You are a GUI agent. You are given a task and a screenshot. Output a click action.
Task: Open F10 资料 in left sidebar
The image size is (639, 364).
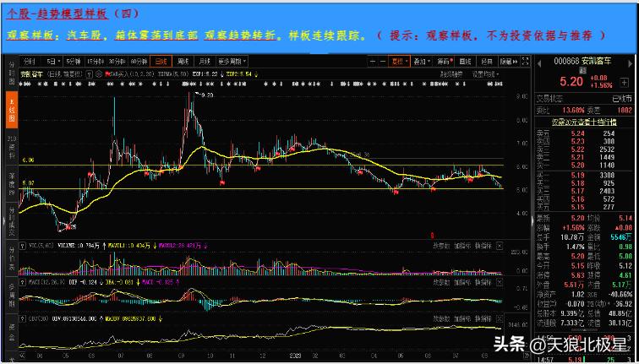pos(12,146)
